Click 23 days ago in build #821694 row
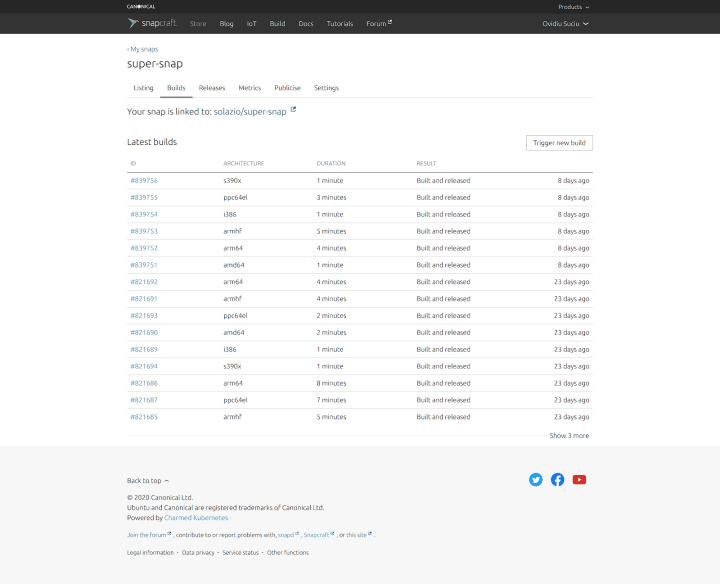Screen dimensions: 720x584 (x=571, y=366)
